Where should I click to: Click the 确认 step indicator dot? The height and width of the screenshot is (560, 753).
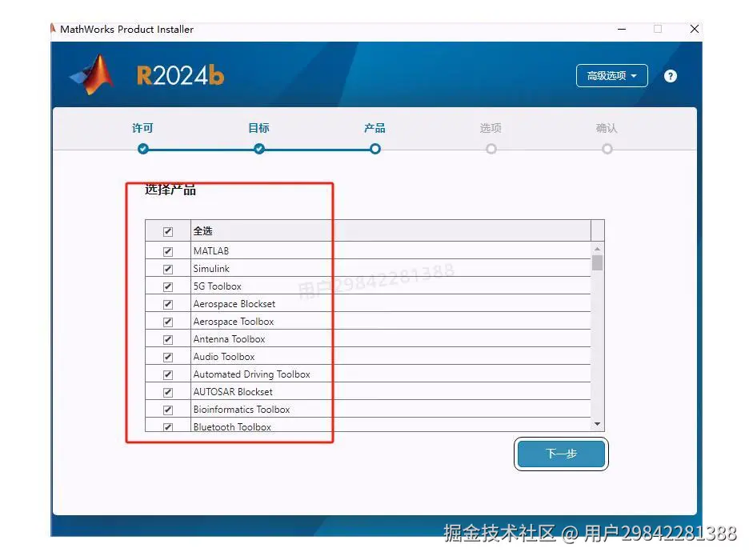coord(607,149)
